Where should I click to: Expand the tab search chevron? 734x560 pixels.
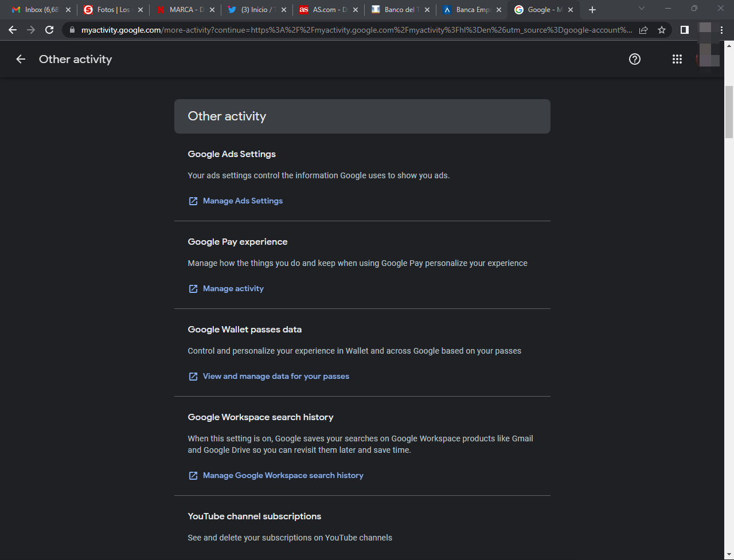pos(642,9)
